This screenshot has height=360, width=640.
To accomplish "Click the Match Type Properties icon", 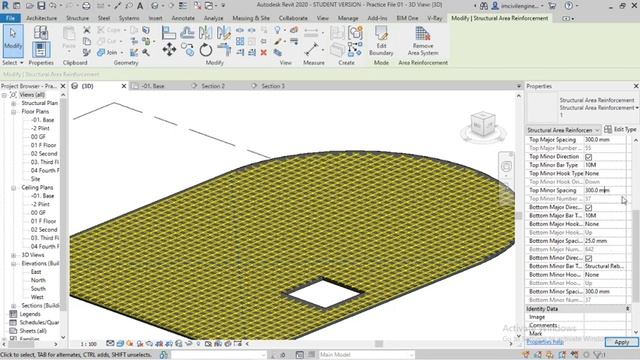I will 87,52.
